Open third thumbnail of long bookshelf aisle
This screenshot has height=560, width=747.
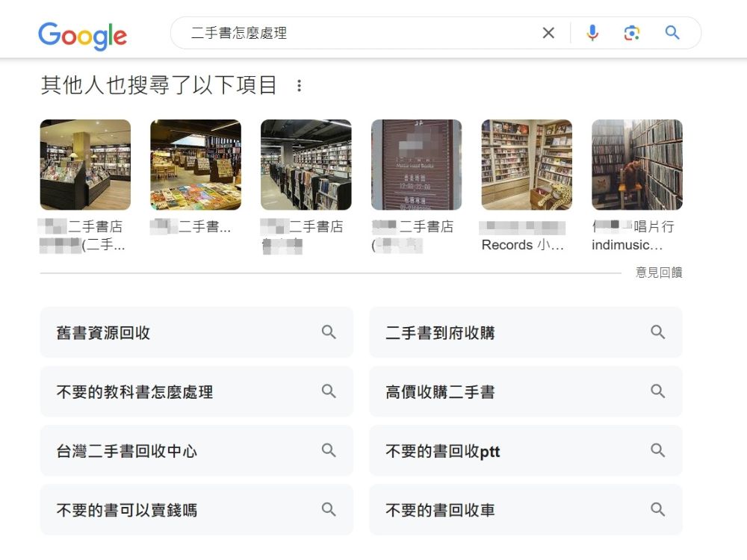[306, 165]
